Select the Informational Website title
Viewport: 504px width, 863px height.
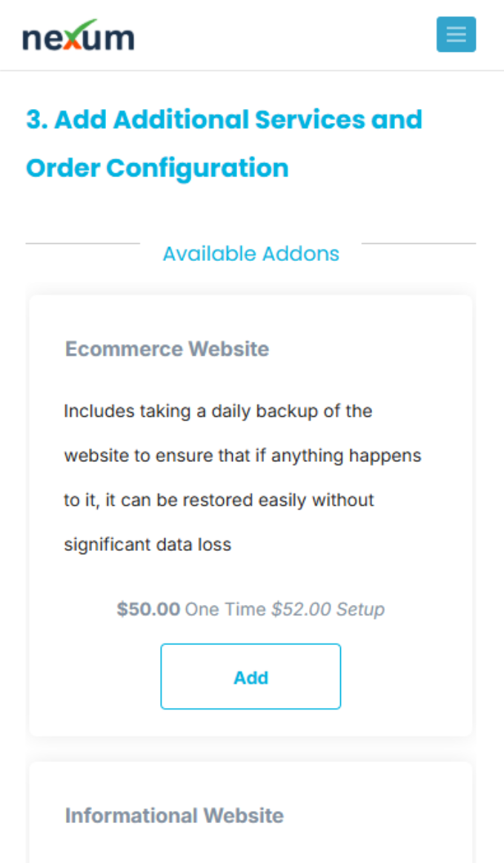click(x=174, y=815)
